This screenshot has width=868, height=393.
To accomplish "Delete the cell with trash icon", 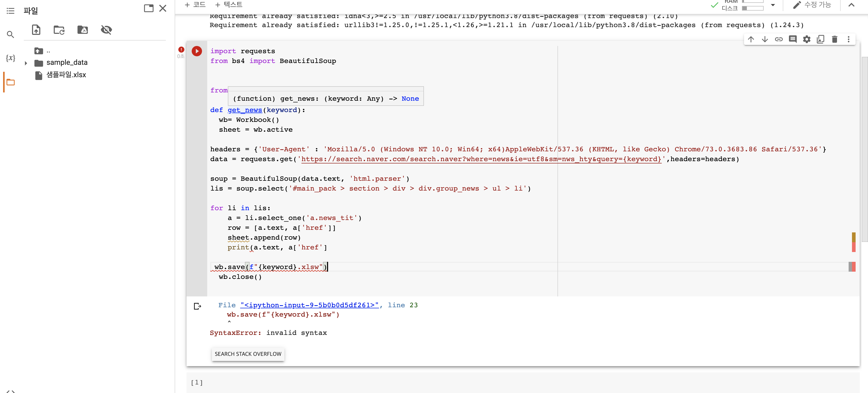I will [835, 40].
